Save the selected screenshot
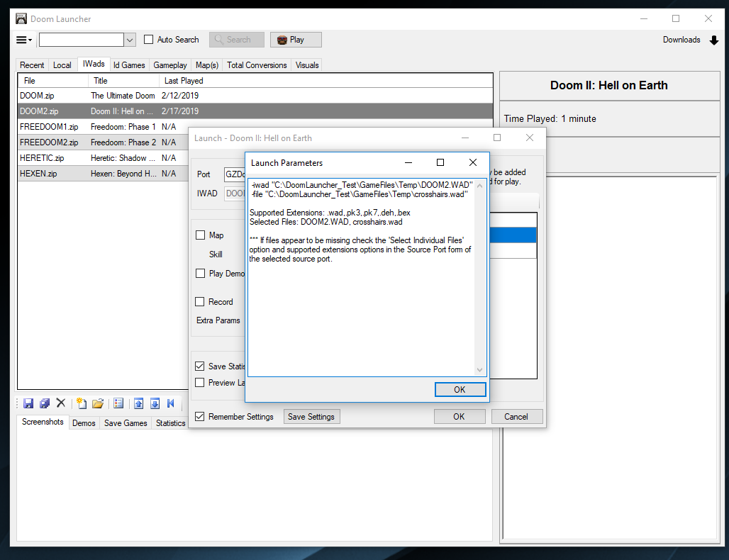This screenshot has width=729, height=560. coord(28,403)
